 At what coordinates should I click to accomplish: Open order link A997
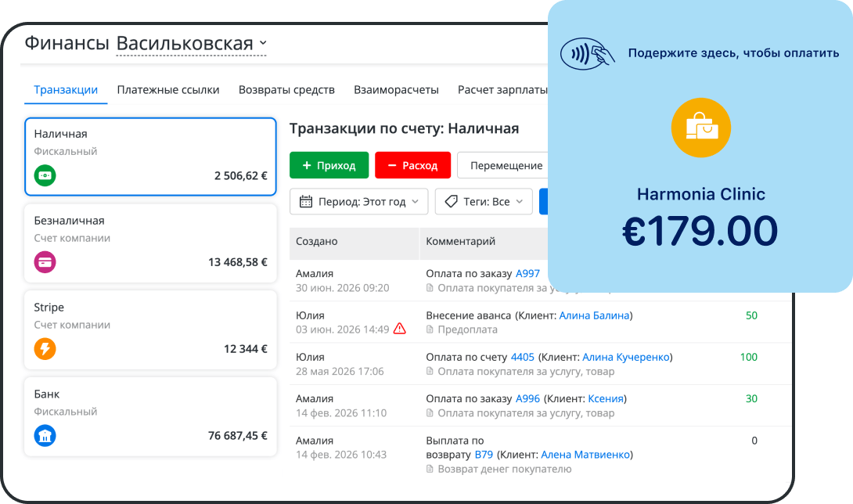pos(527,273)
